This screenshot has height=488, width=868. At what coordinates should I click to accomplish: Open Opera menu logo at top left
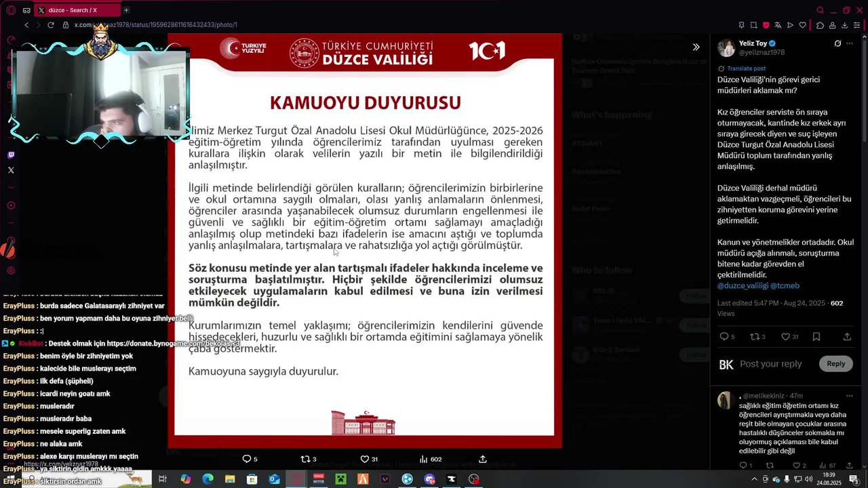click(x=10, y=10)
